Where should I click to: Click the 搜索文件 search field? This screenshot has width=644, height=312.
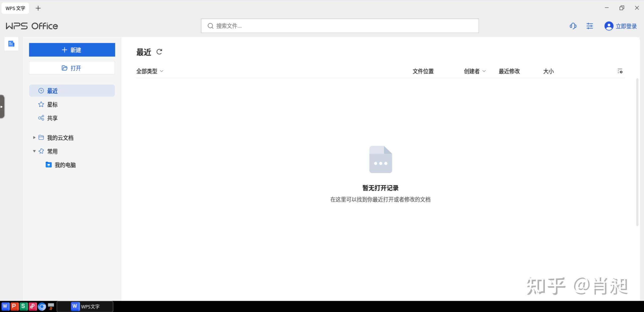click(x=340, y=26)
